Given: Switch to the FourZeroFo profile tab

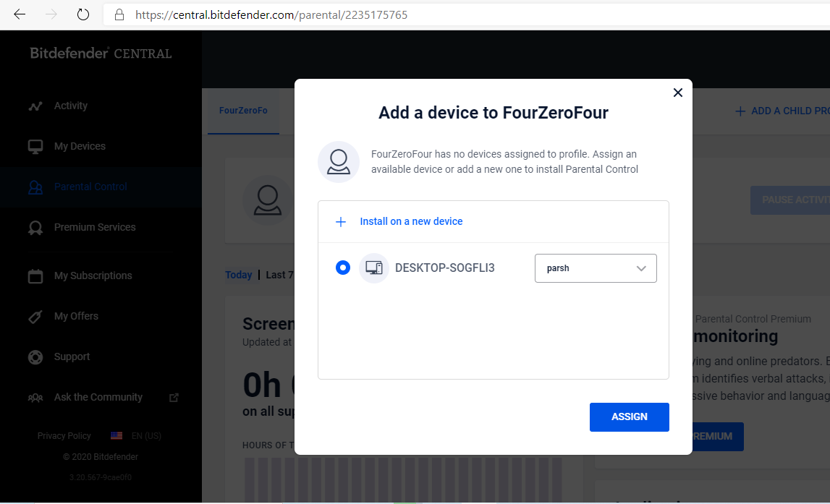Looking at the screenshot, I should (x=243, y=111).
